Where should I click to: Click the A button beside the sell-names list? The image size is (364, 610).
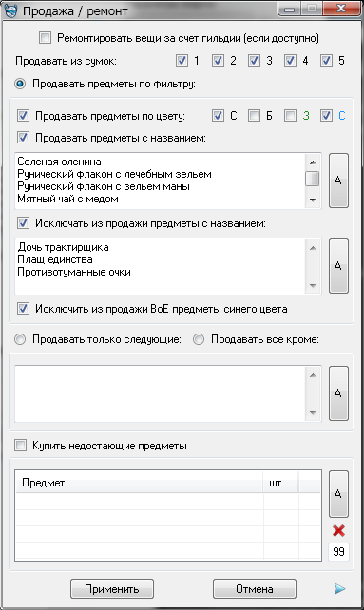pyautogui.click(x=338, y=181)
